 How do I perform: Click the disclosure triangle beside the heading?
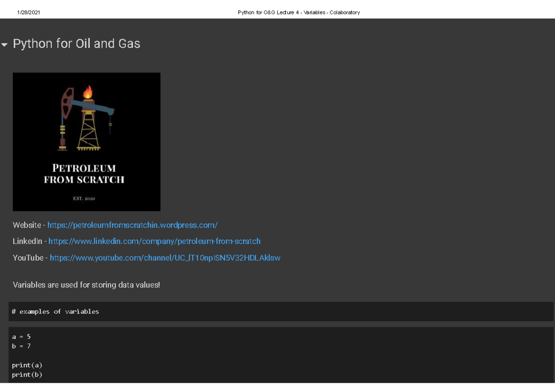(x=5, y=44)
